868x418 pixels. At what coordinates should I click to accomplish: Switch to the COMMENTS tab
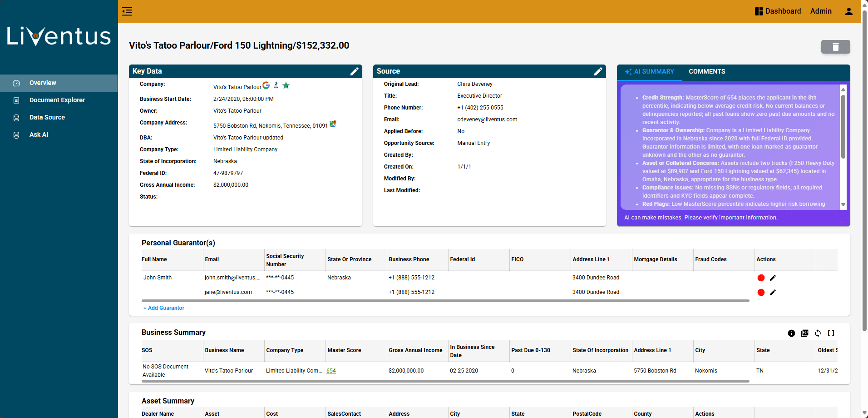click(x=707, y=72)
